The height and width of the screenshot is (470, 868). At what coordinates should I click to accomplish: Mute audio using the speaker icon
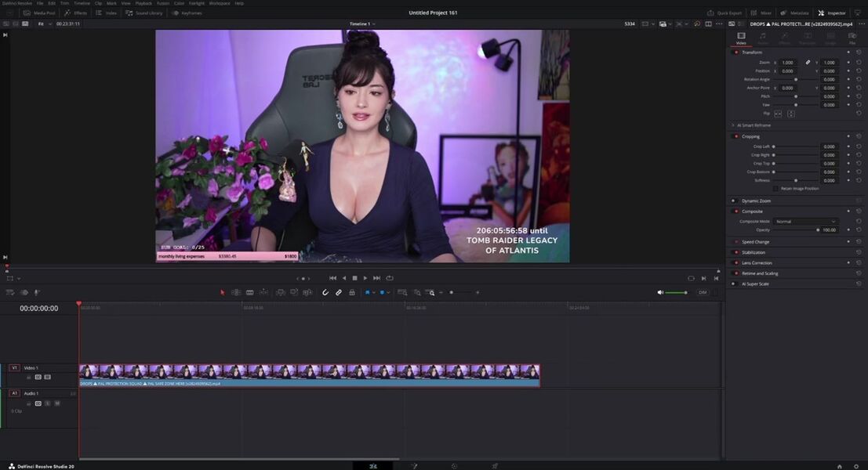660,292
